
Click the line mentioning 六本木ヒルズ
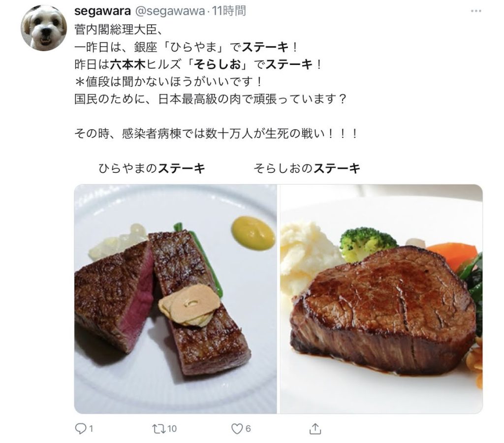[198, 64]
